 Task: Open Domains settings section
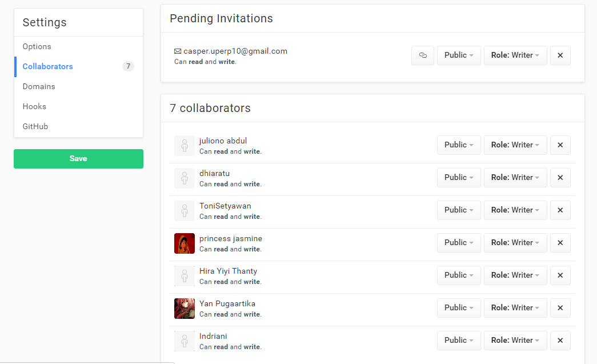(39, 87)
